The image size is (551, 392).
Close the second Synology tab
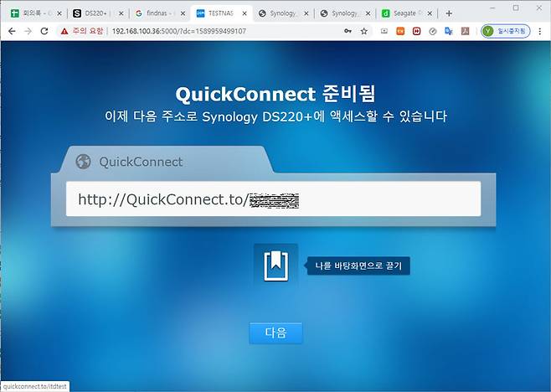point(368,13)
